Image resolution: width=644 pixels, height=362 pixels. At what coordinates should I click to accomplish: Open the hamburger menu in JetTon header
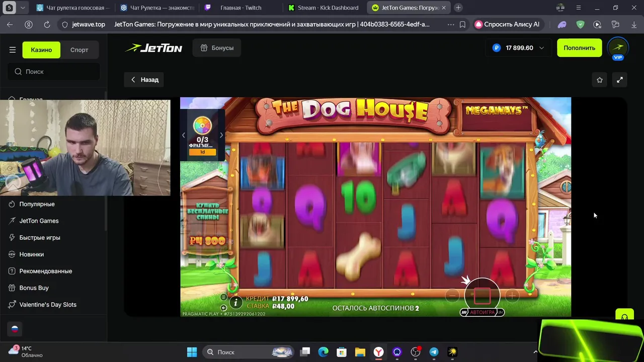13,50
